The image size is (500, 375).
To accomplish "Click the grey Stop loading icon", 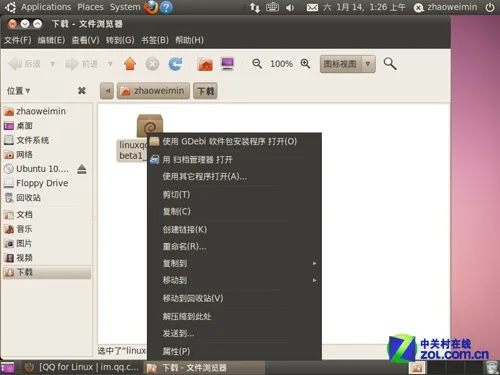I will click(152, 64).
